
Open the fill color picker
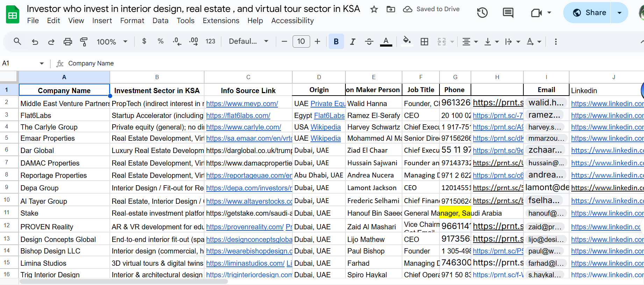[406, 42]
